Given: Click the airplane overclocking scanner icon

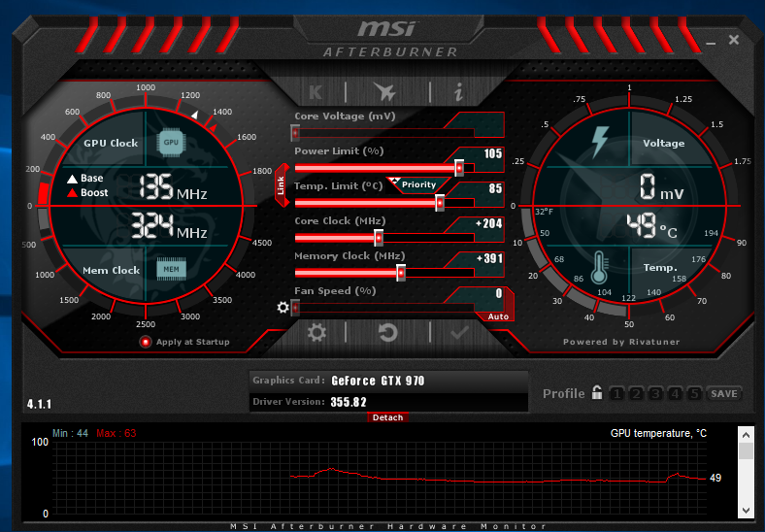Looking at the screenshot, I should coord(385,91).
